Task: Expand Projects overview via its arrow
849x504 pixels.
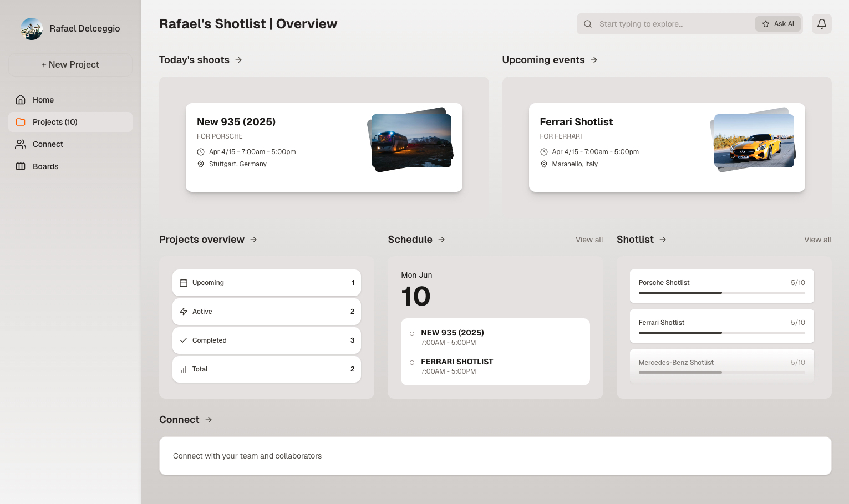Action: tap(253, 240)
